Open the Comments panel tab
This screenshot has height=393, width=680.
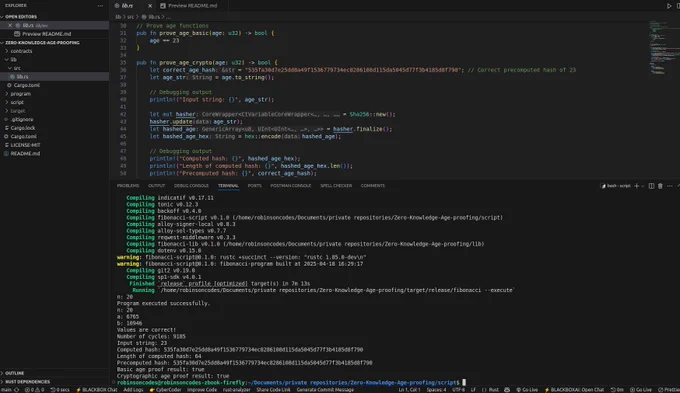tap(373, 186)
